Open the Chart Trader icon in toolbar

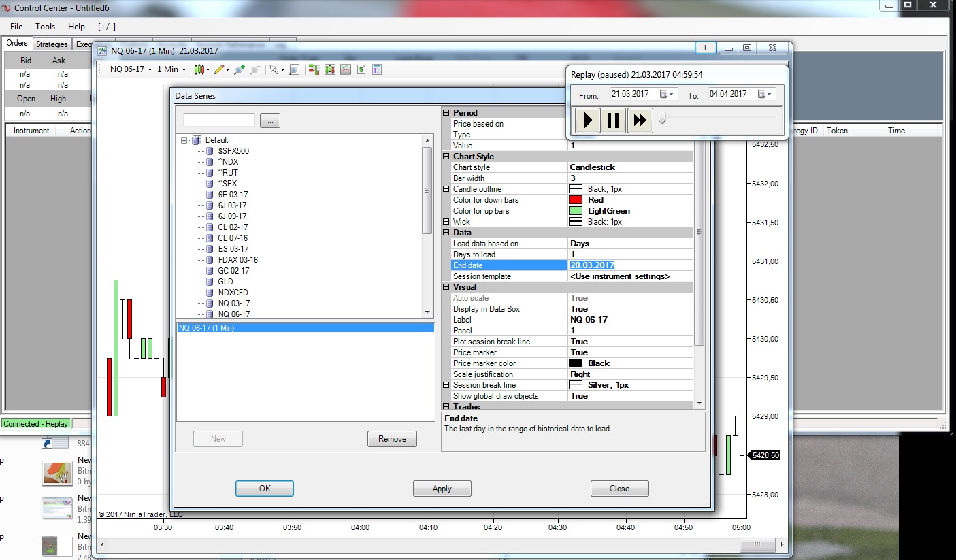[x=314, y=69]
